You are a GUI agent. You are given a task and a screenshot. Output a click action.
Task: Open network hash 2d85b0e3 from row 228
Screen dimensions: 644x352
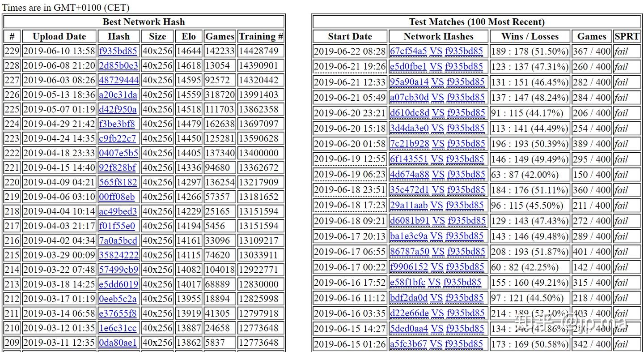click(119, 65)
